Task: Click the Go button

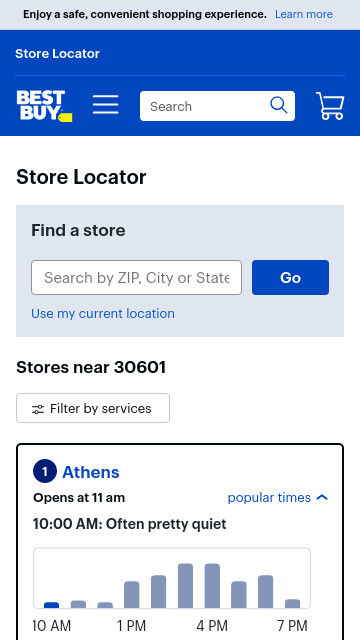Action: pyautogui.click(x=290, y=278)
